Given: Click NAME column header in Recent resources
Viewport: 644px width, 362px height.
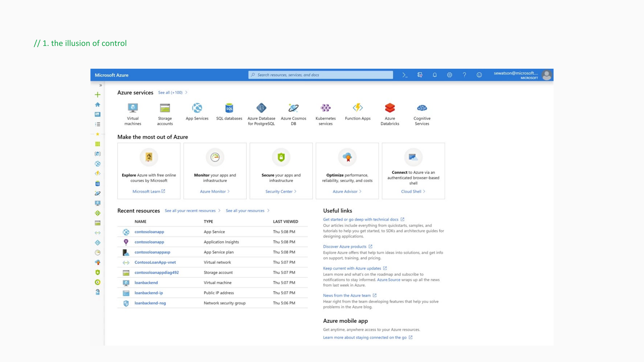Looking at the screenshot, I should coord(140,222).
